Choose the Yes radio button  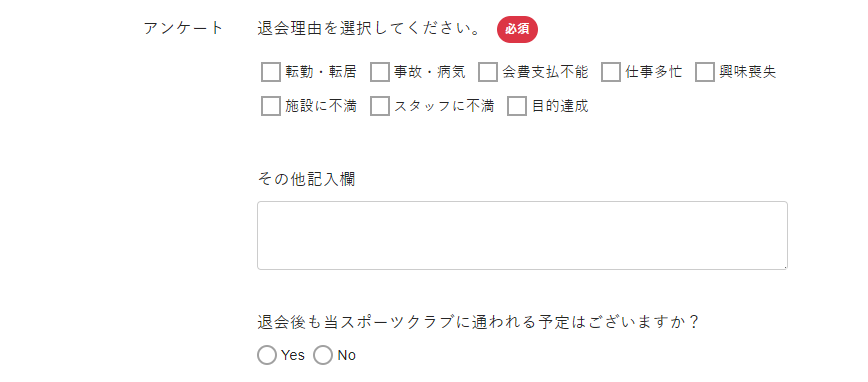[267, 355]
